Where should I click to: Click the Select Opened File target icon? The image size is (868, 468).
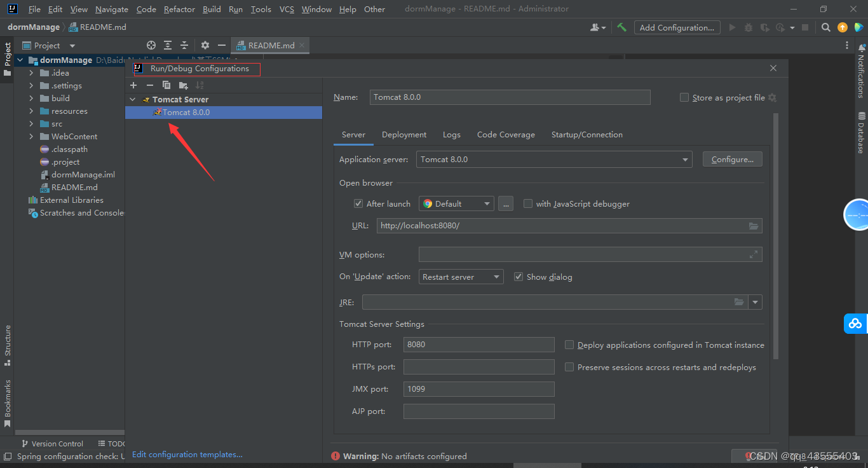click(x=151, y=45)
